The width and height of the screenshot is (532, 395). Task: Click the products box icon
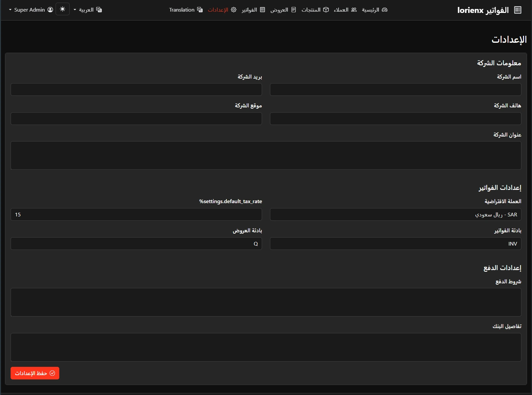pos(326,10)
